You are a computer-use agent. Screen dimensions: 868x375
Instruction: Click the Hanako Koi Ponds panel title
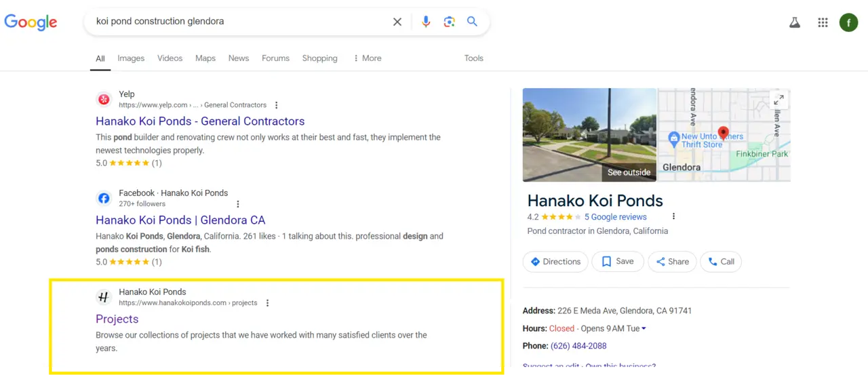tap(595, 201)
